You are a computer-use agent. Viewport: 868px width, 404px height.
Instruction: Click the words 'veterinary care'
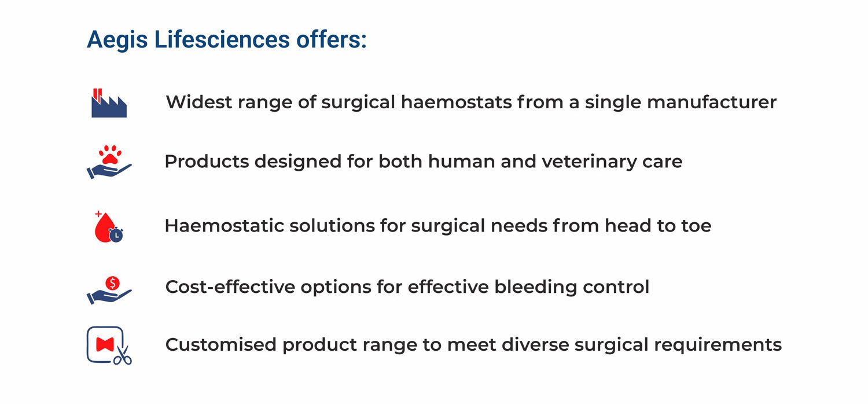click(x=612, y=161)
